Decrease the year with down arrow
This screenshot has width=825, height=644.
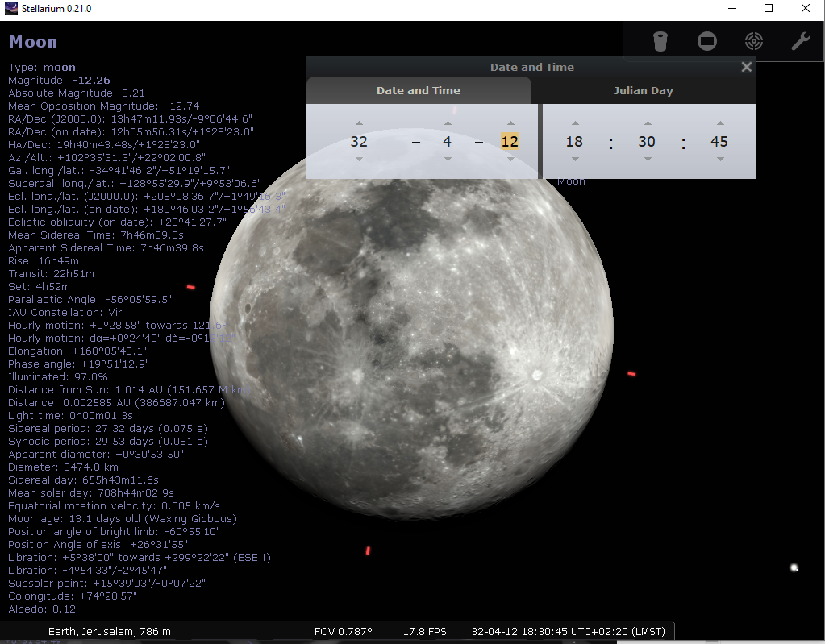(359, 160)
